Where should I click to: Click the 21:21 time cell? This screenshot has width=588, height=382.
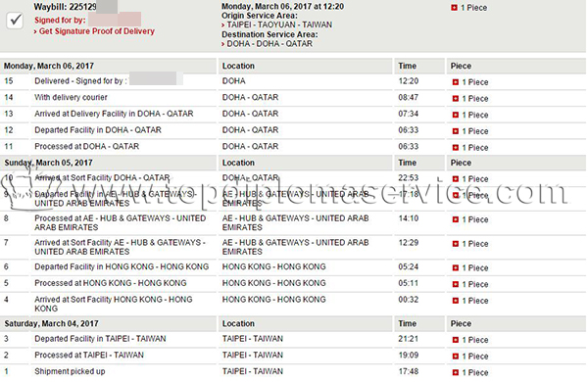click(x=409, y=339)
